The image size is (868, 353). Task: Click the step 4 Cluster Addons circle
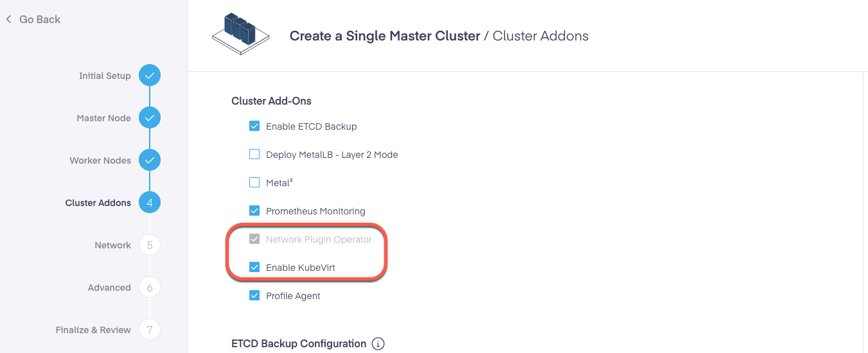pyautogui.click(x=150, y=203)
